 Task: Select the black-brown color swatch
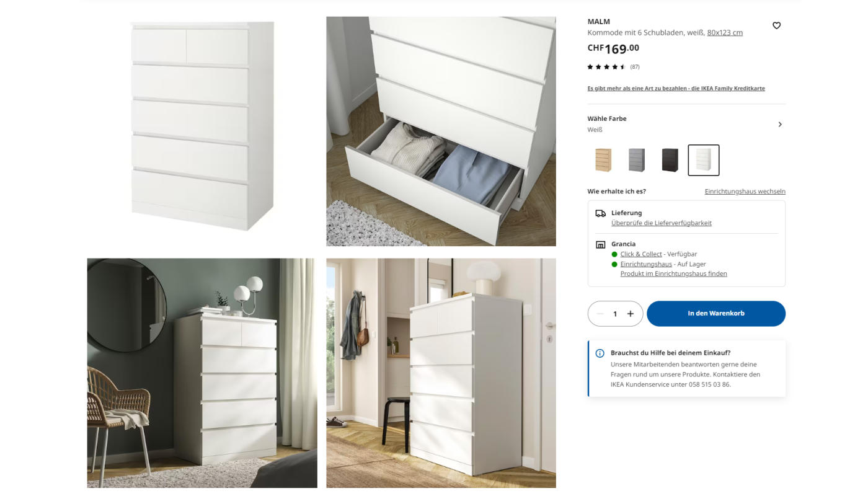coord(670,160)
